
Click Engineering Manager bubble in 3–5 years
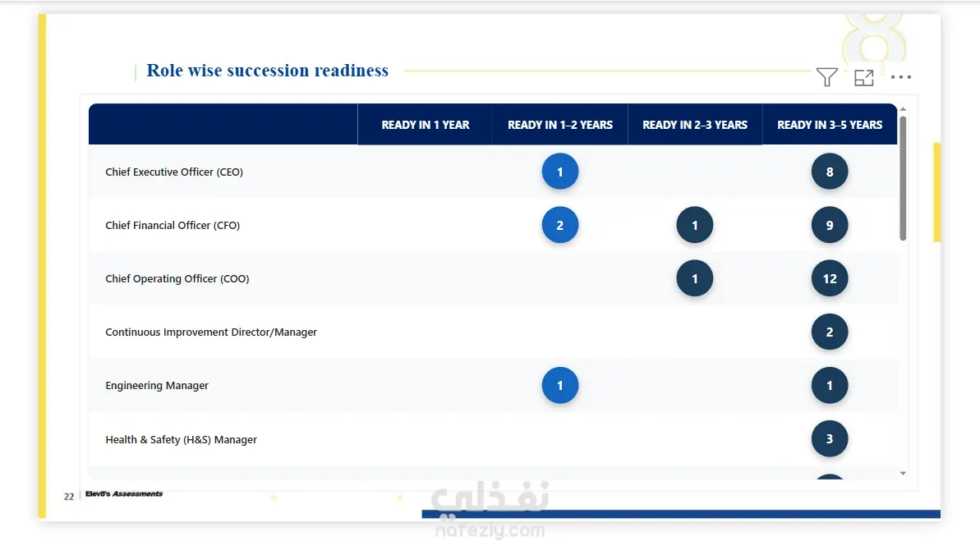pyautogui.click(x=830, y=386)
